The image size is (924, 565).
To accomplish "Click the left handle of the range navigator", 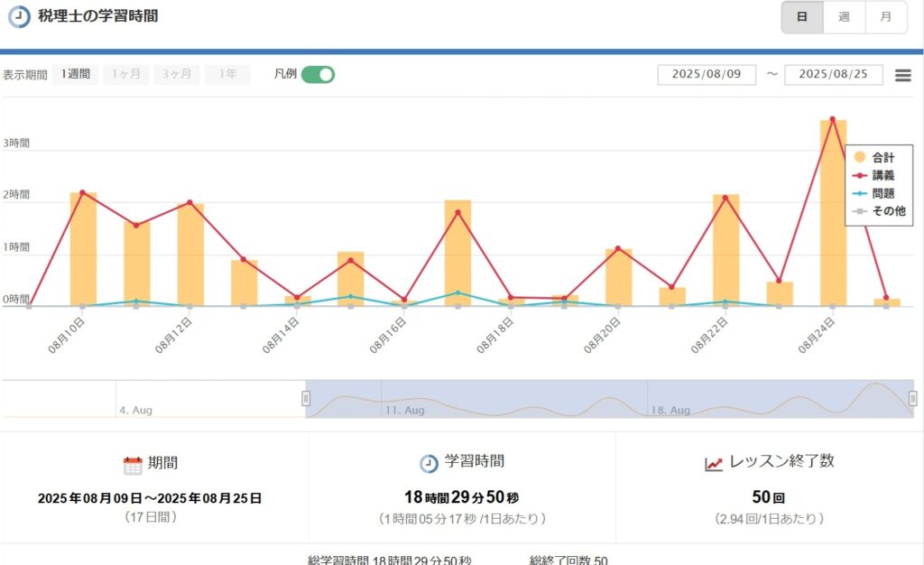I will 306,399.
